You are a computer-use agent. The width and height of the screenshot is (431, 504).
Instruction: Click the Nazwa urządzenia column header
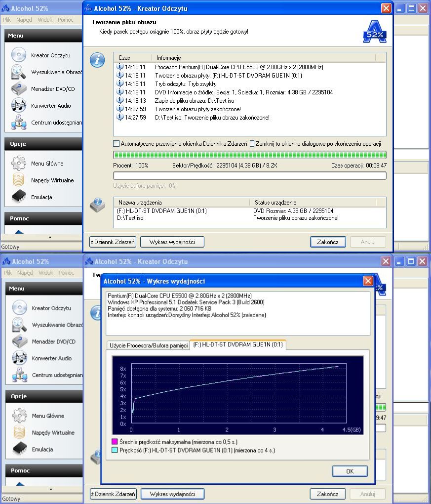click(182, 203)
